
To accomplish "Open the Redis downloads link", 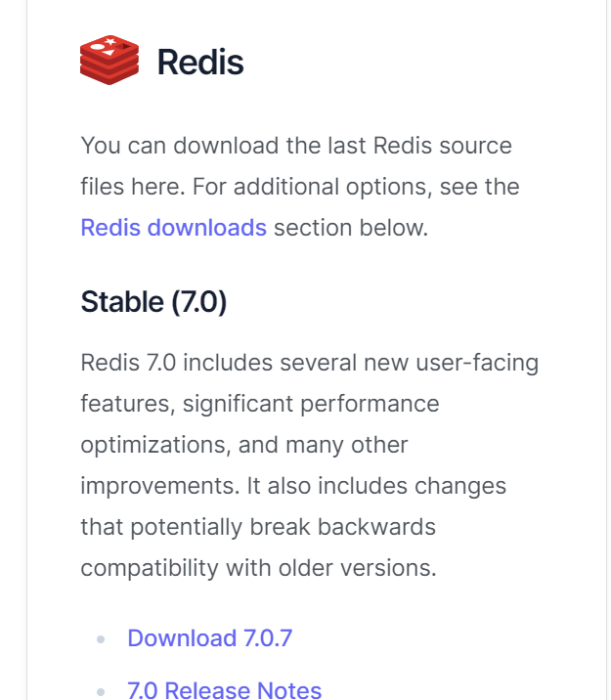I will (174, 228).
